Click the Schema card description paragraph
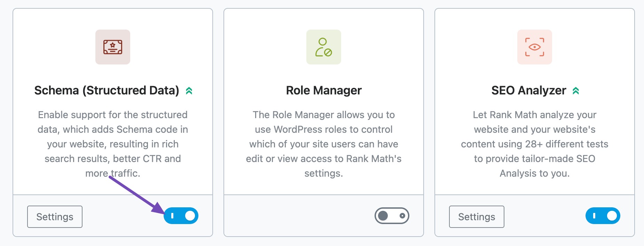The image size is (644, 246). click(112, 144)
